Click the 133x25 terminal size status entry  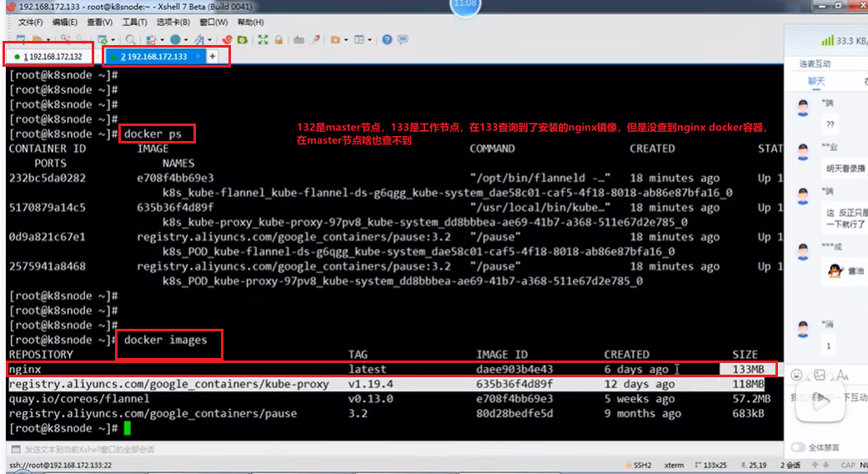coord(710,465)
